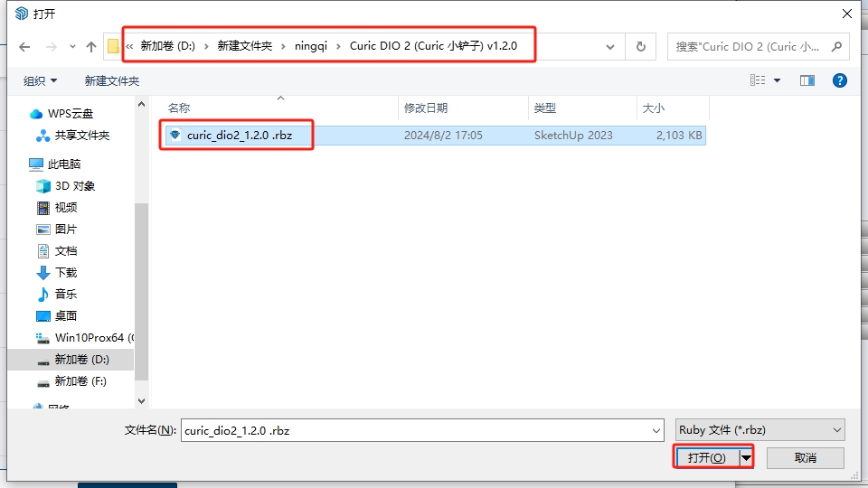The width and height of the screenshot is (868, 488).
Task: Click the SketchUp 2023 type cell
Action: point(573,136)
